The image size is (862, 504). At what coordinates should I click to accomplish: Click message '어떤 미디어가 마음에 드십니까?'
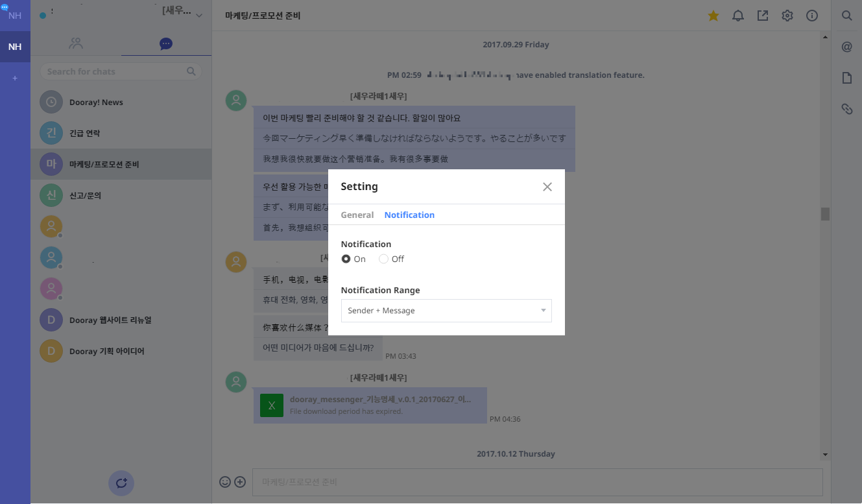point(318,348)
